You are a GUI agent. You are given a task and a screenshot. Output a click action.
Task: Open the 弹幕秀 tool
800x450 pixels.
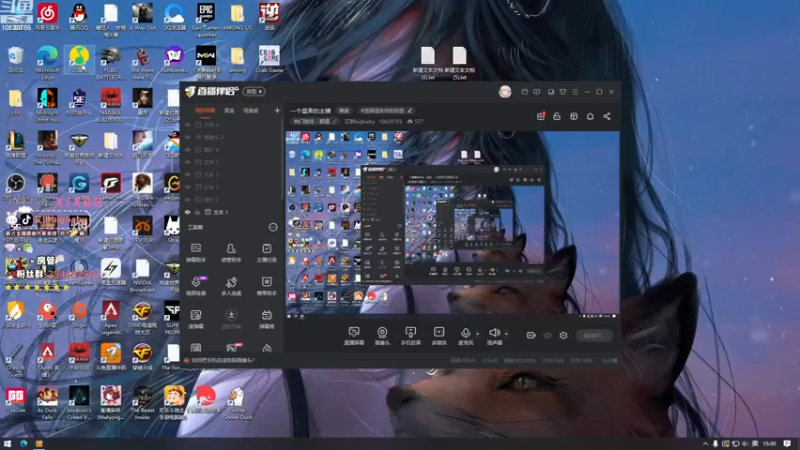266,319
